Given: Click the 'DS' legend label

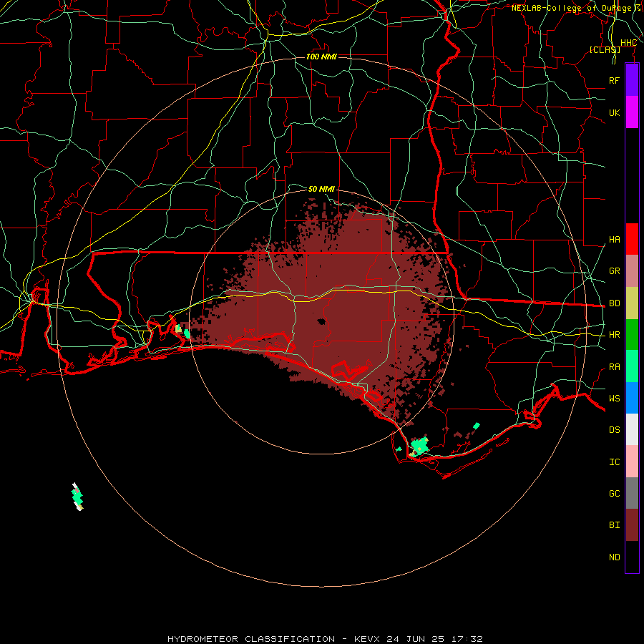Looking at the screenshot, I should click(614, 429).
